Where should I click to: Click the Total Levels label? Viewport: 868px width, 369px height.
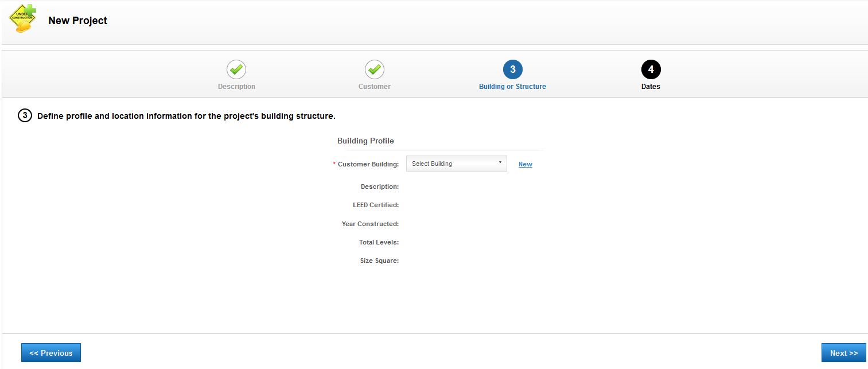[379, 242]
